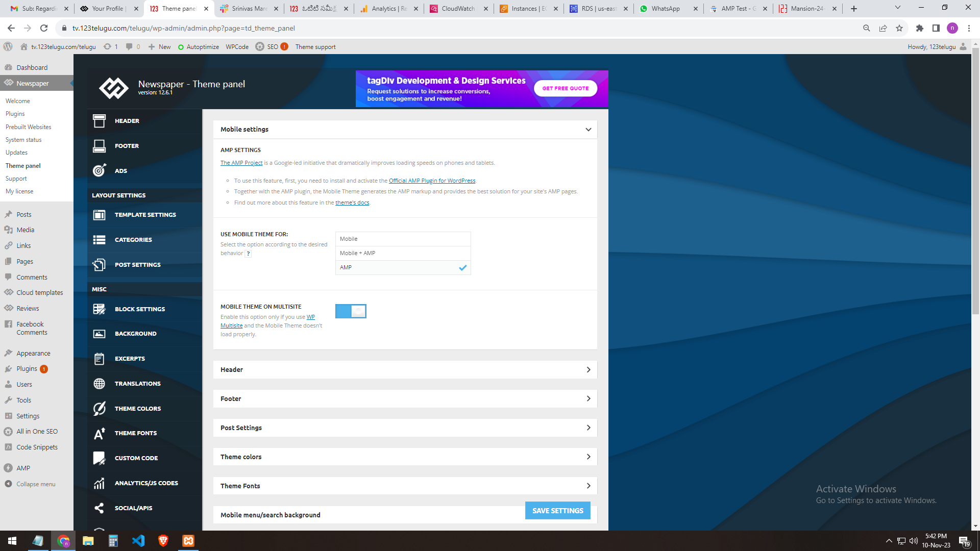
Task: Open System status submenu item
Action: [23, 140]
